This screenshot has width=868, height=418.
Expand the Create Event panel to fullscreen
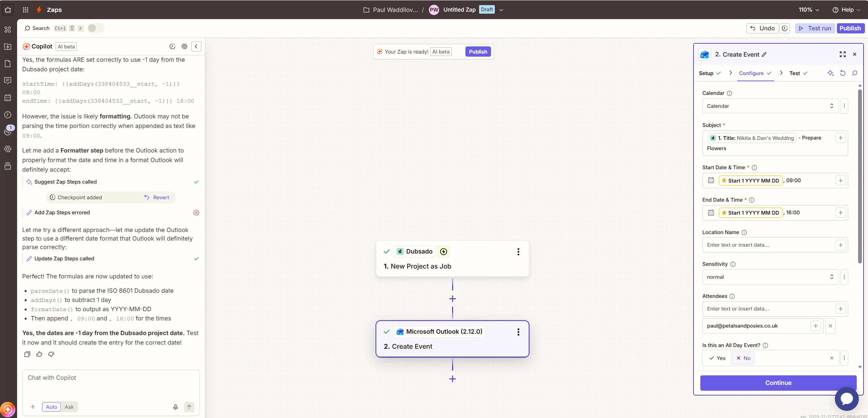(x=842, y=54)
